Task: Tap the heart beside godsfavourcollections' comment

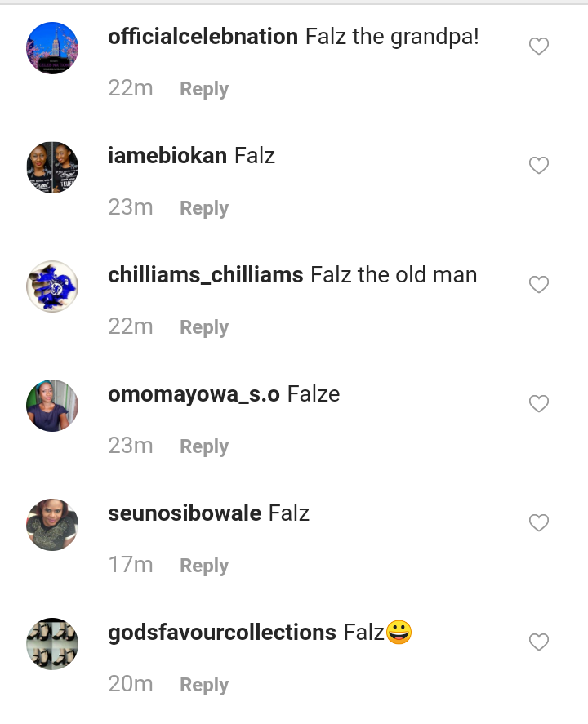Action: [538, 642]
